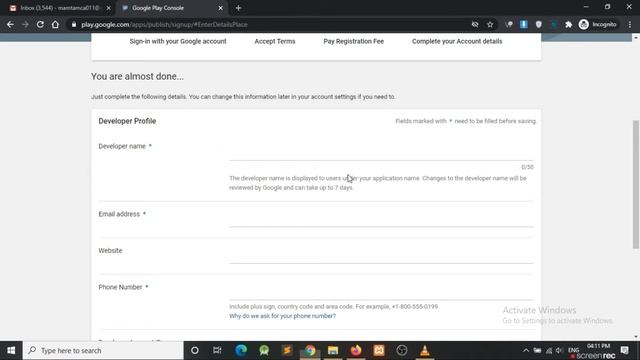Image resolution: width=640 pixels, height=360 pixels.
Task: Open the network icon in system tray
Action: click(549, 350)
